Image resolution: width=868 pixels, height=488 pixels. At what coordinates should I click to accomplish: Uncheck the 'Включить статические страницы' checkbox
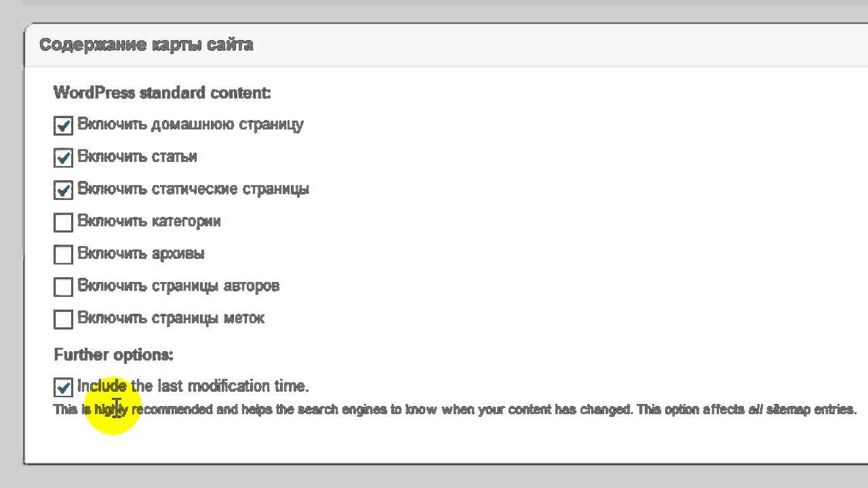pos(63,190)
